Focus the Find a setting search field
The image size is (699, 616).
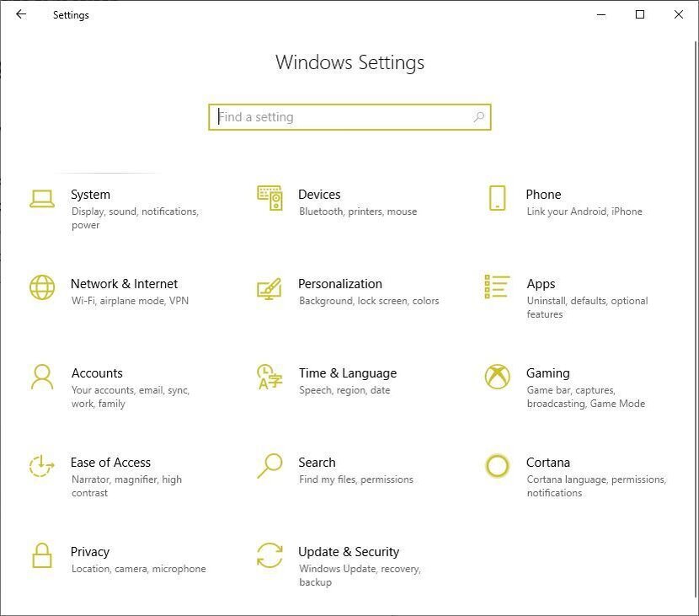(x=349, y=117)
